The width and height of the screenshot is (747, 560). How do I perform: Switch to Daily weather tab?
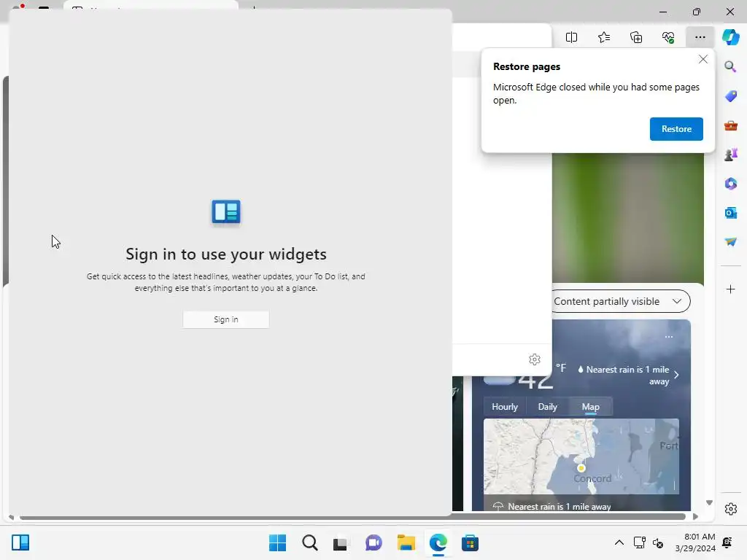(x=547, y=407)
